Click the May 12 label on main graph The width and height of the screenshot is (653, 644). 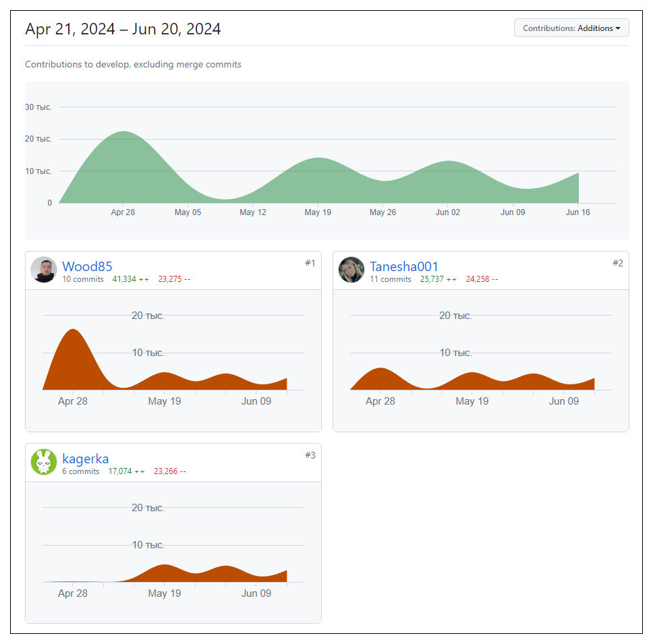click(253, 212)
